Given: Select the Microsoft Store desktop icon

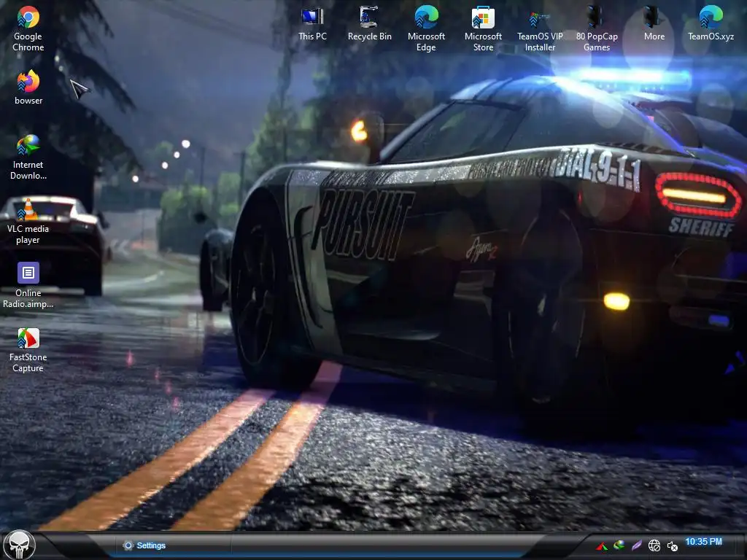Looking at the screenshot, I should tap(483, 28).
